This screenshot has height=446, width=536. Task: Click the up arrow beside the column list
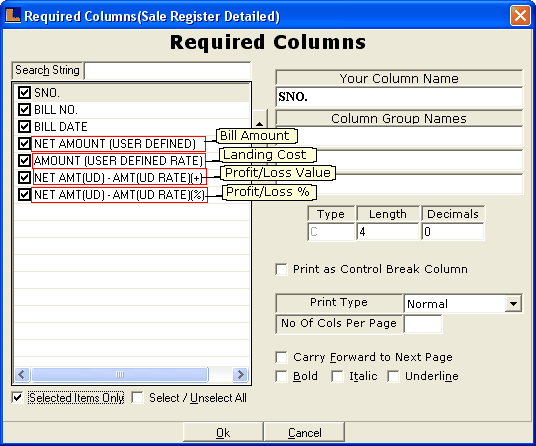tap(259, 123)
